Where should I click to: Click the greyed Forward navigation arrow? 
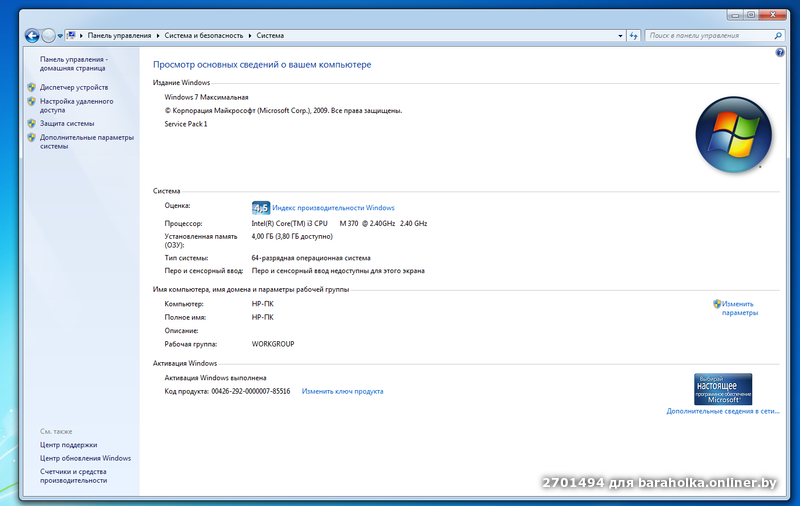coord(48,36)
